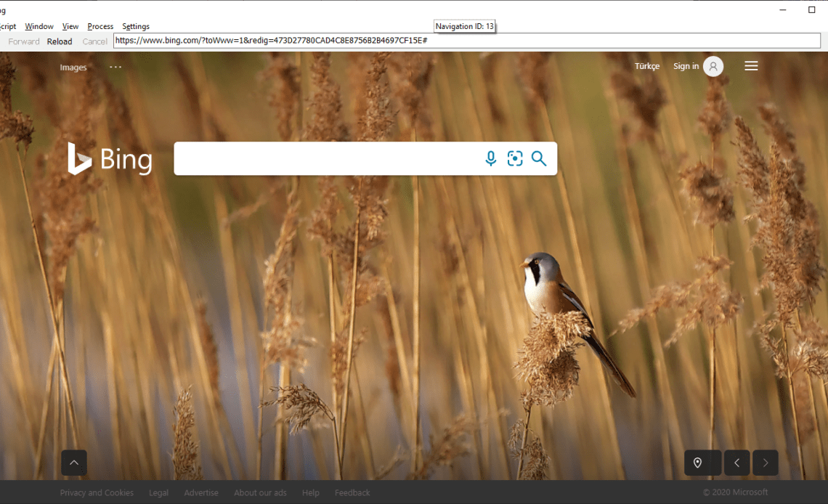The height and width of the screenshot is (504, 828).
Task: Click the URL address bar field
Action: [x=467, y=41]
